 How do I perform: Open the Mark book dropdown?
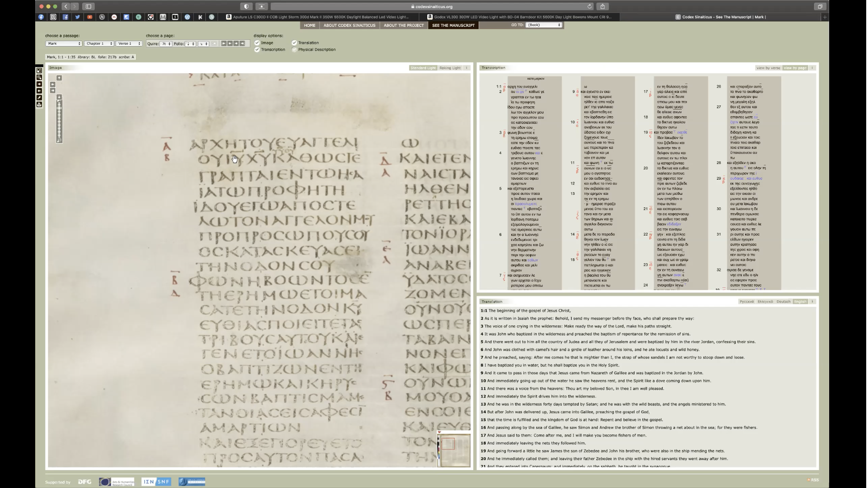pyautogui.click(x=63, y=44)
